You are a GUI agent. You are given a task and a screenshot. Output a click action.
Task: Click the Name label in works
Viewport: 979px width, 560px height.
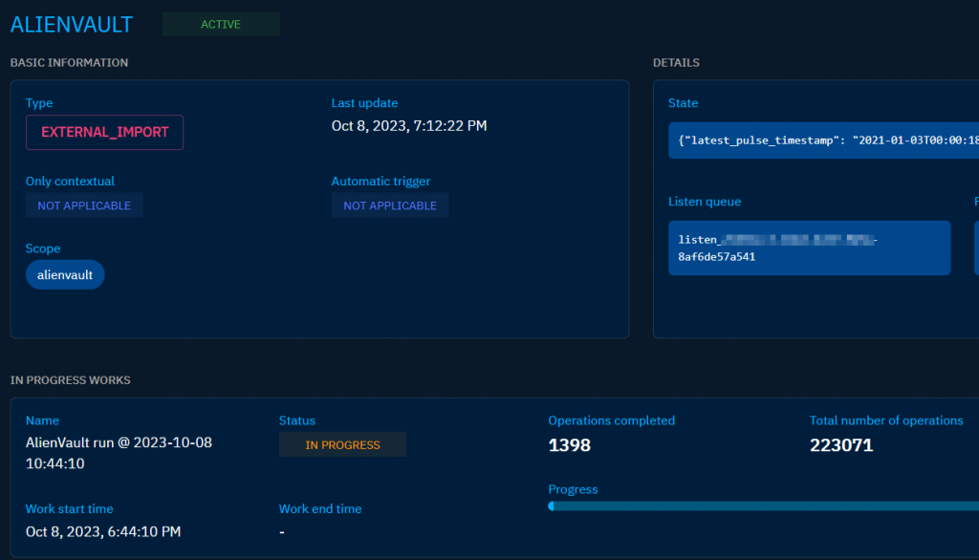(x=42, y=420)
